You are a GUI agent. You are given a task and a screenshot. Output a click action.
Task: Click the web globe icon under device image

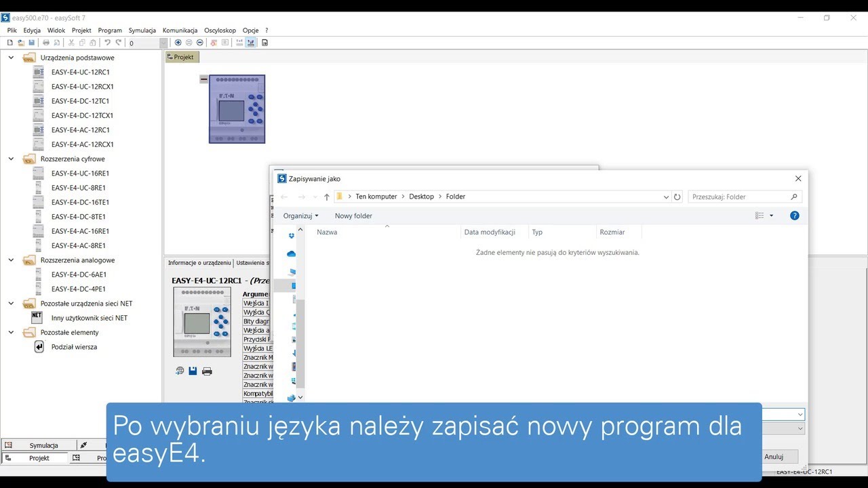pos(180,371)
